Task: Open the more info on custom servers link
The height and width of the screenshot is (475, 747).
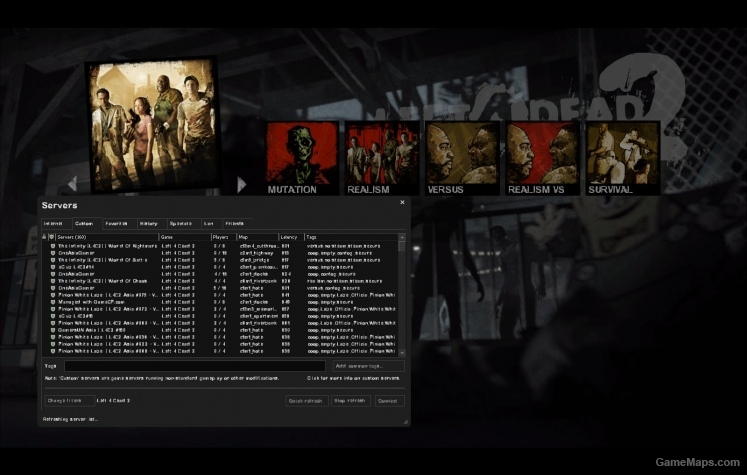Action: coord(353,378)
